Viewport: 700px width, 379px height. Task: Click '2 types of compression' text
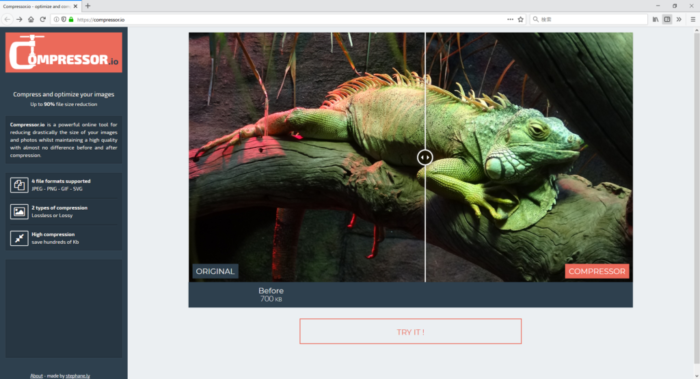(x=59, y=208)
